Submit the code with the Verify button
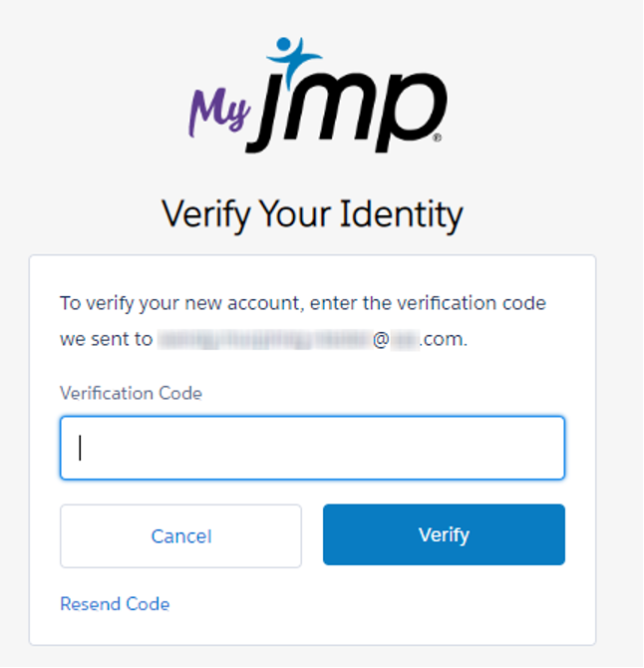The image size is (644, 668). [444, 534]
